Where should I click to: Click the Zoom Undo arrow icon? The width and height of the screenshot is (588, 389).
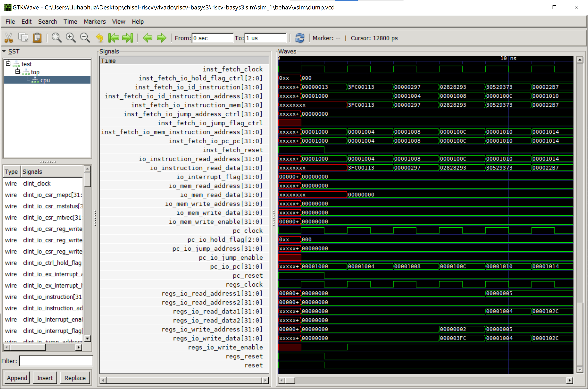point(99,38)
